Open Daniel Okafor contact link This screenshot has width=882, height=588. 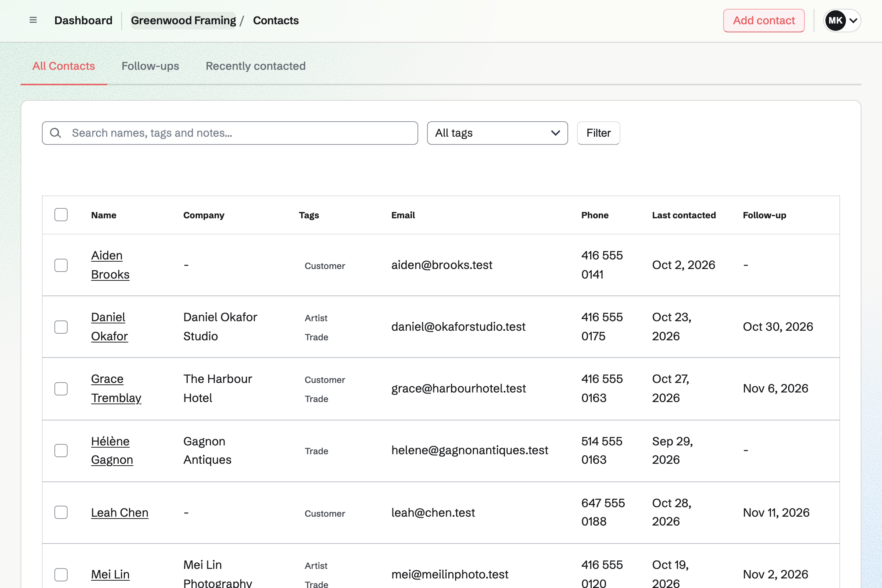(x=110, y=327)
